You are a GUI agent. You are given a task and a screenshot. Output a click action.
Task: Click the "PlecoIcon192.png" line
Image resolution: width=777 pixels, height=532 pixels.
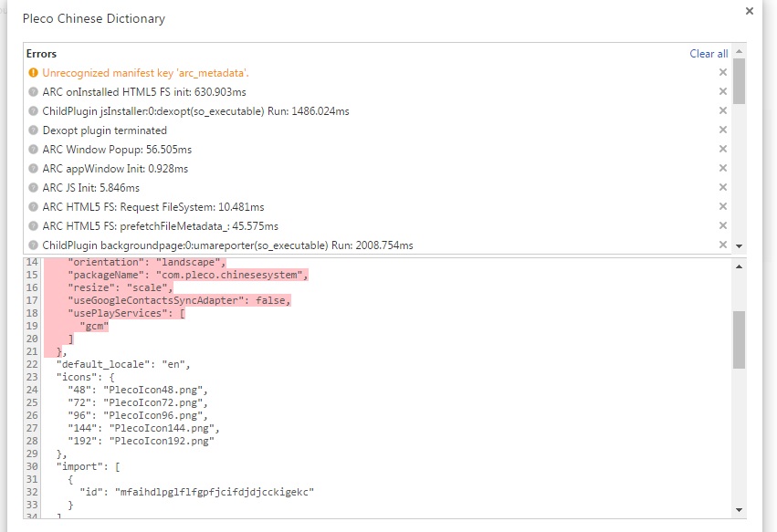coord(141,441)
